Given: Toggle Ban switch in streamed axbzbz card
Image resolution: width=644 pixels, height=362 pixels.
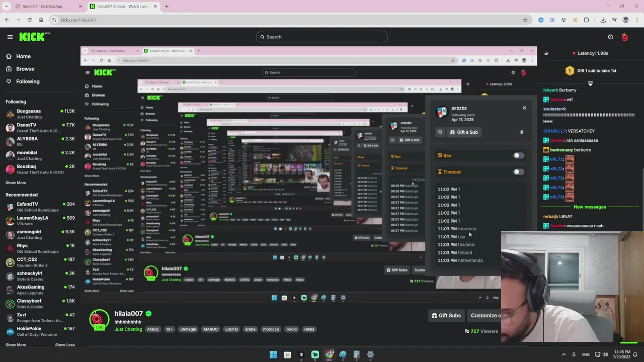Looking at the screenshot, I should pos(518,156).
